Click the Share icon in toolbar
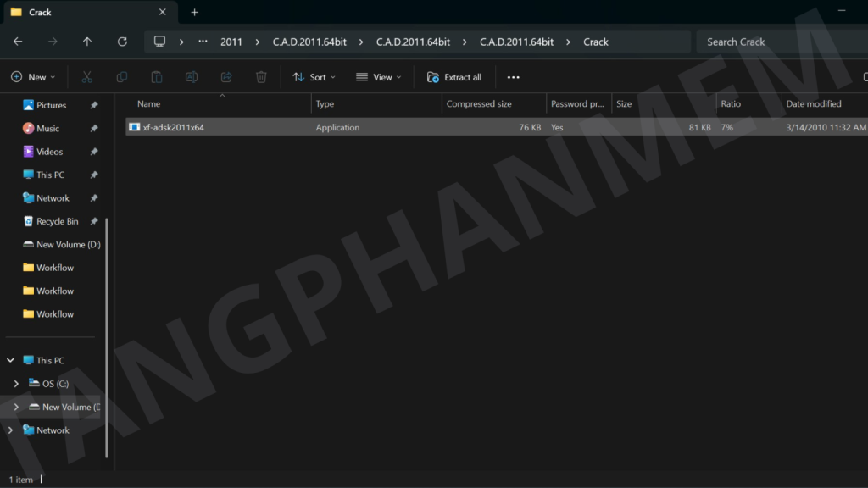Image resolution: width=868 pixels, height=488 pixels. point(226,77)
